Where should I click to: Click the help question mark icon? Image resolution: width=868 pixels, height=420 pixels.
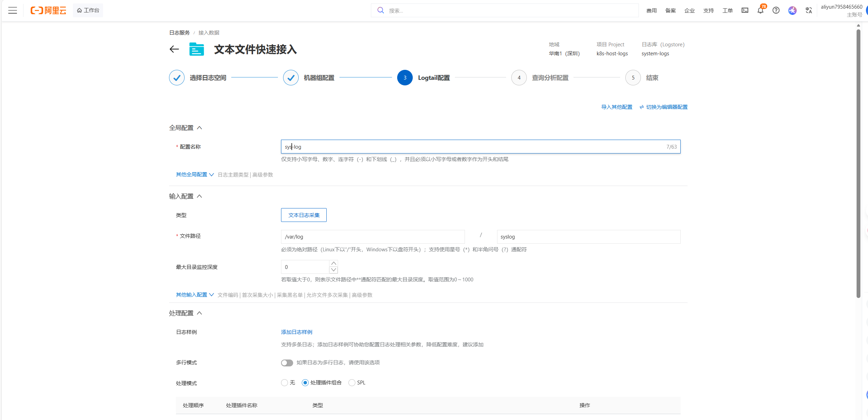[776, 10]
